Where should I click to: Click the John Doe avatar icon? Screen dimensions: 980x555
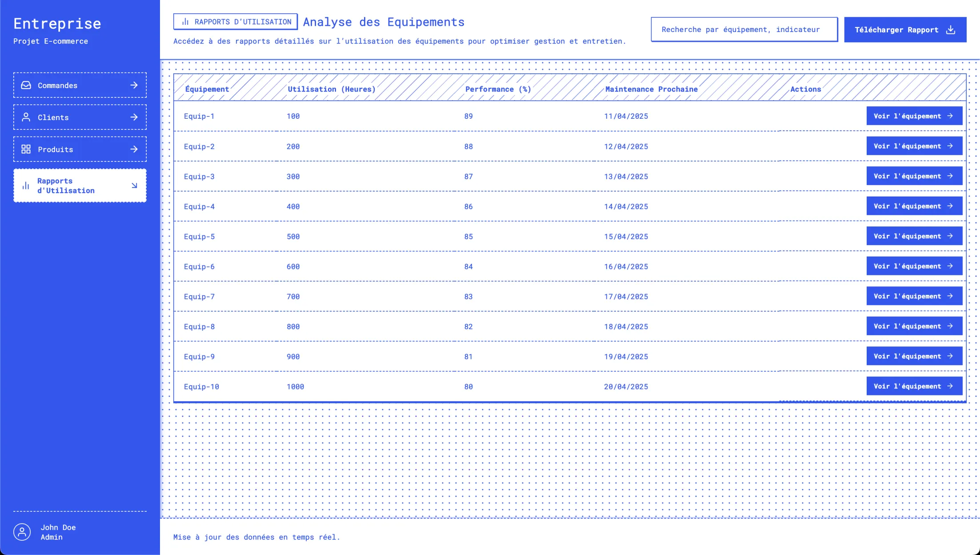point(22,532)
